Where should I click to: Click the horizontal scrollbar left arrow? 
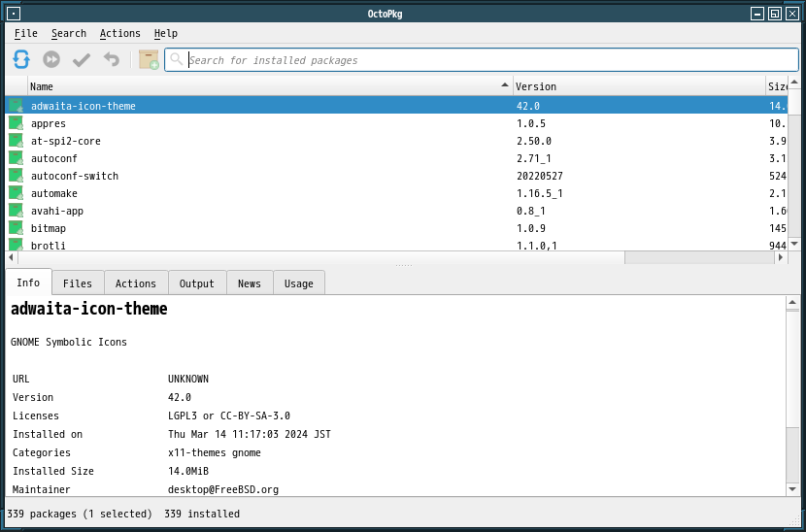click(12, 257)
